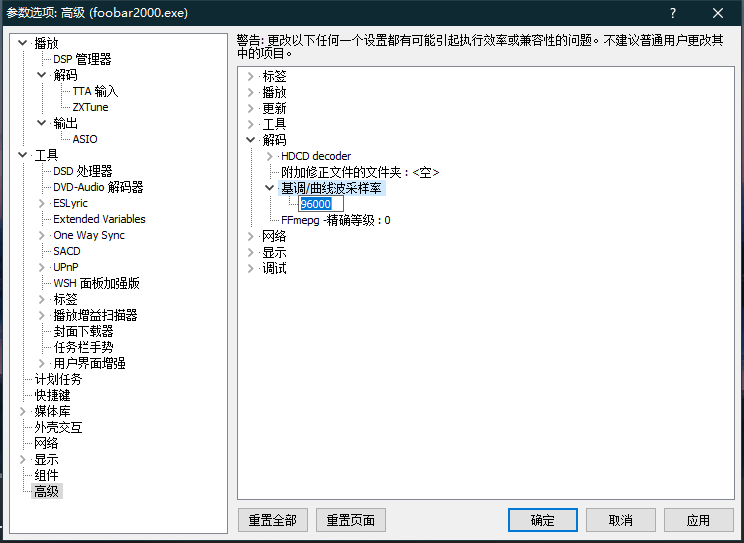The height and width of the screenshot is (543, 744).
Task: Open the ASIO output page
Action: [x=85, y=139]
